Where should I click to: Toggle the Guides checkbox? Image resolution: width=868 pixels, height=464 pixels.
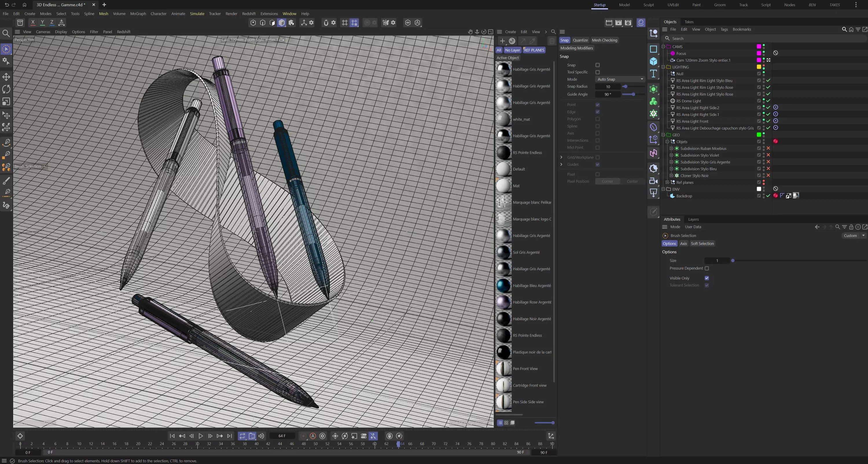coord(597,165)
